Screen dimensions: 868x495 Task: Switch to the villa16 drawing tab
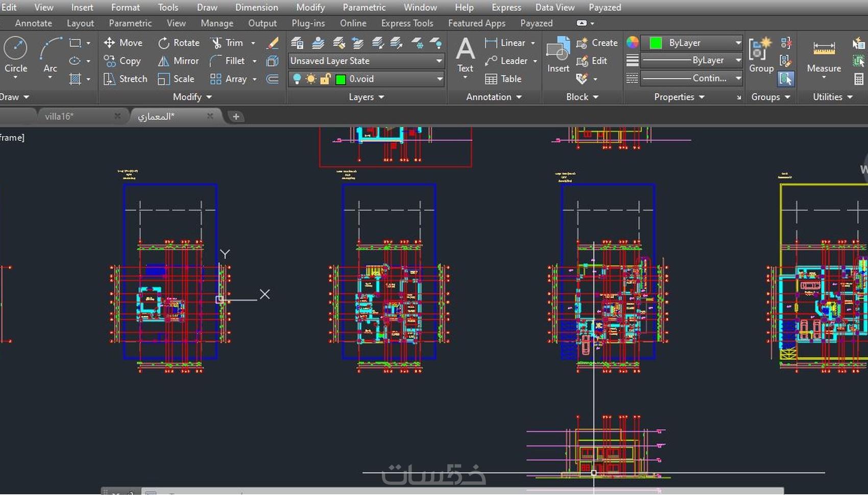(59, 116)
